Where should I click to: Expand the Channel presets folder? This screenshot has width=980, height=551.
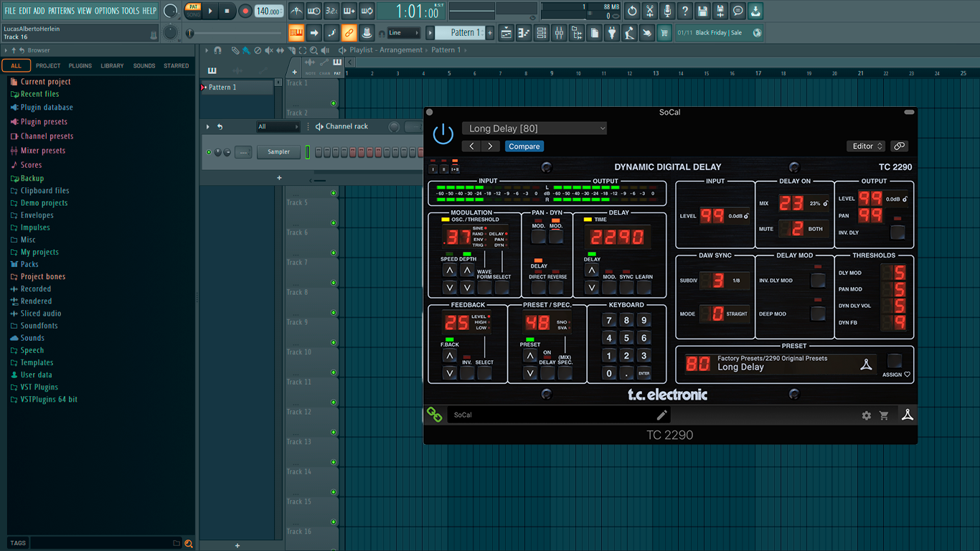point(47,136)
